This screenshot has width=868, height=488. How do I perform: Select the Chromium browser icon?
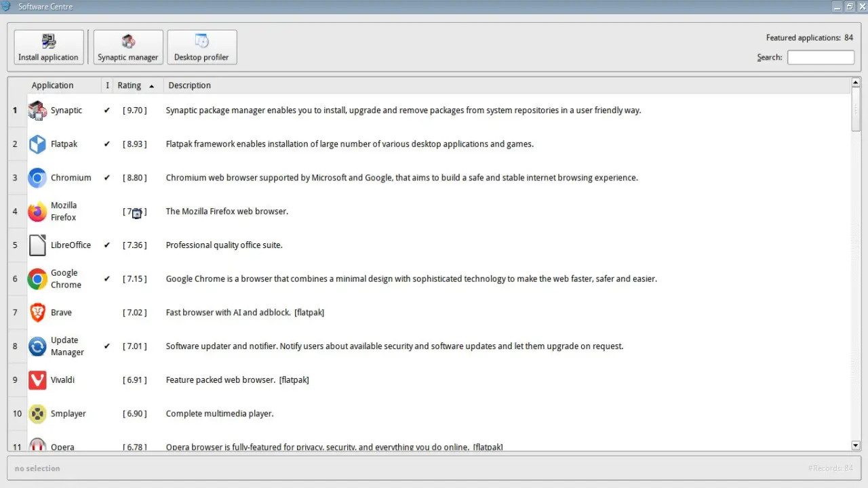pyautogui.click(x=37, y=178)
